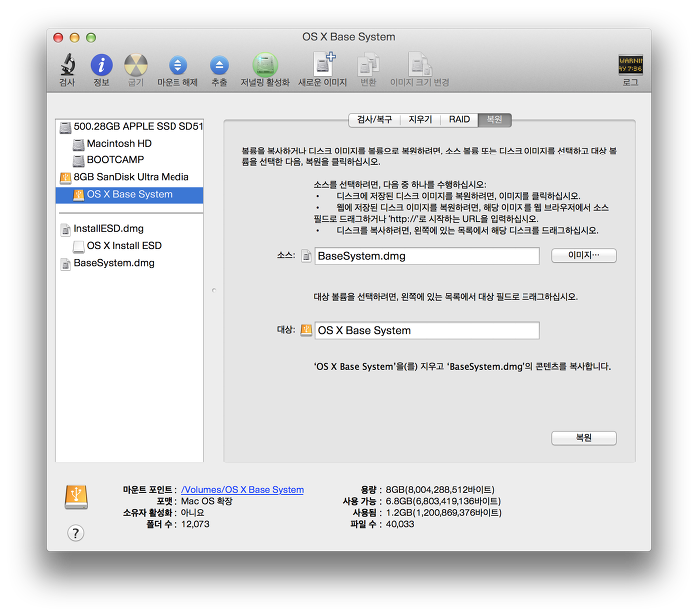
Task: Click the file count value 40,033
Action: click(400, 524)
